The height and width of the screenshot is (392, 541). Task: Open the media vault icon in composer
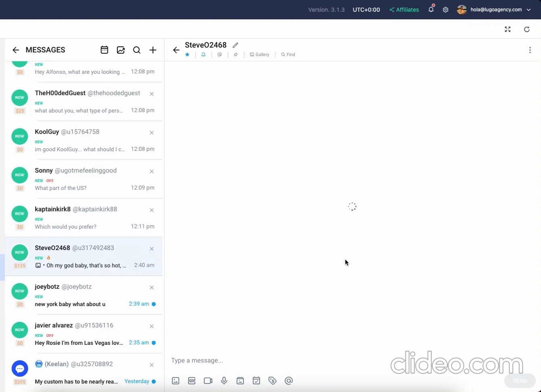click(x=240, y=381)
